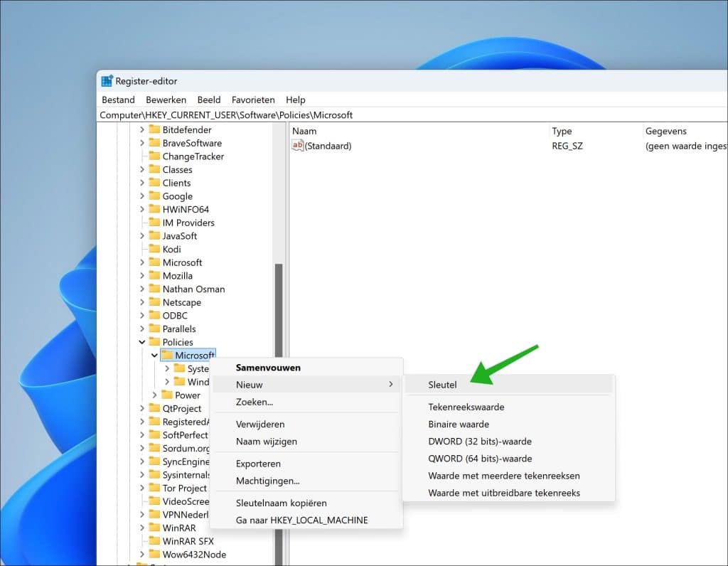The width and height of the screenshot is (728, 566).
Task: Click the registry address bar path
Action: [226, 114]
